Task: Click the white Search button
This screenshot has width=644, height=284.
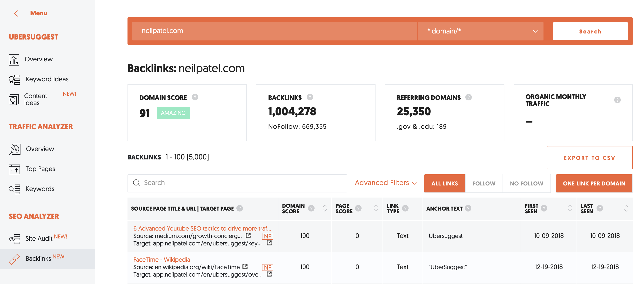Action: point(590,31)
